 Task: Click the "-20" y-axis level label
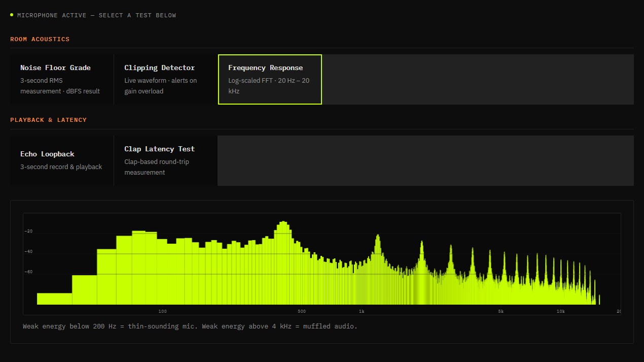click(x=28, y=232)
